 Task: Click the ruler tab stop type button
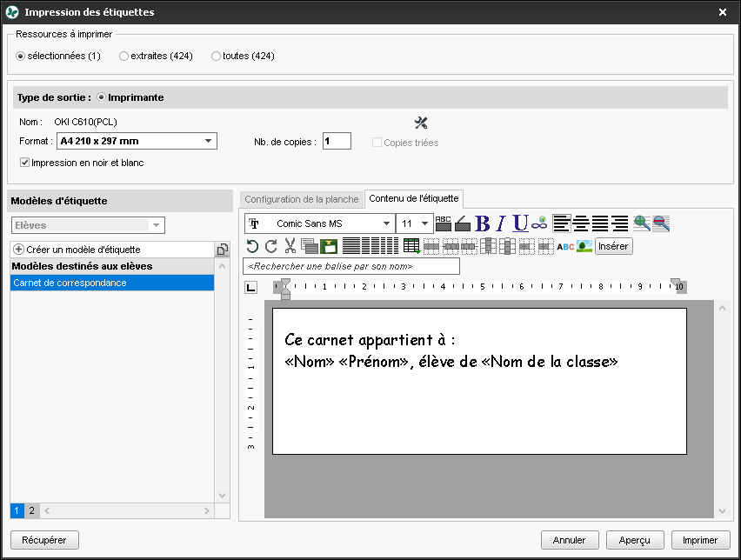pyautogui.click(x=251, y=287)
